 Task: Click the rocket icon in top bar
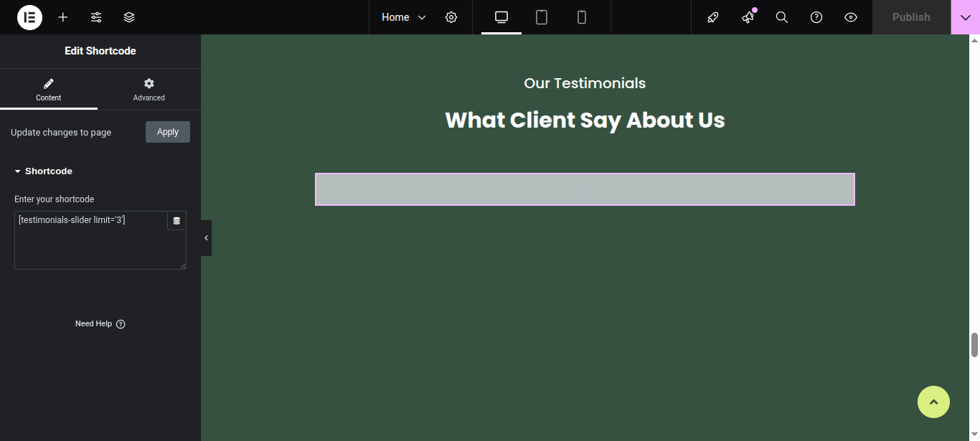tap(713, 17)
